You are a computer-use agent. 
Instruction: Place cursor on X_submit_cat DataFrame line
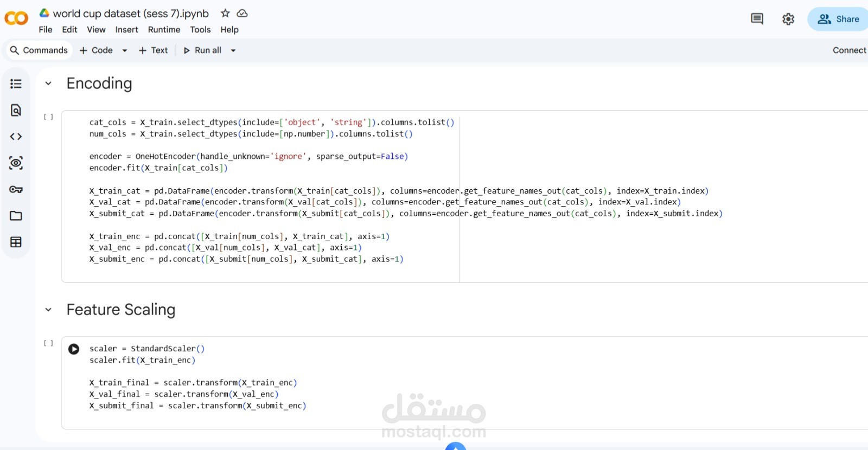pyautogui.click(x=406, y=214)
